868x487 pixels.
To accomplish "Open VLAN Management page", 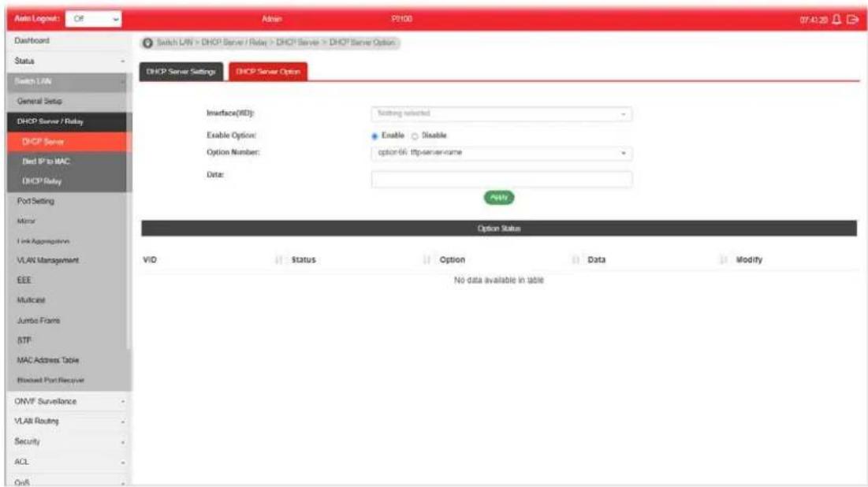I will coord(67,261).
